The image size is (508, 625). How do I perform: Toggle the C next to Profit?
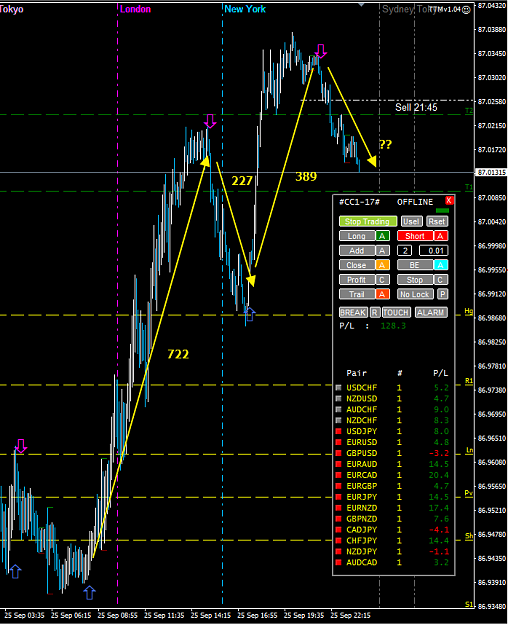[382, 280]
